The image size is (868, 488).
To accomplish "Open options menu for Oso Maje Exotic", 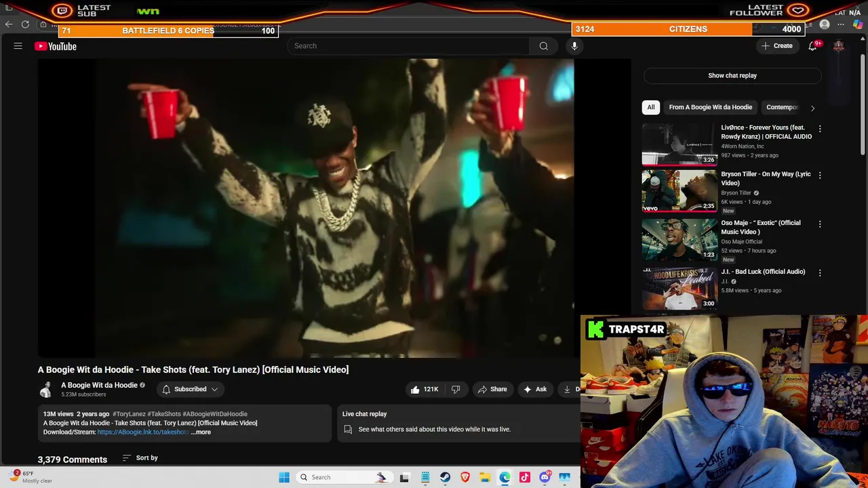I will pos(820,224).
